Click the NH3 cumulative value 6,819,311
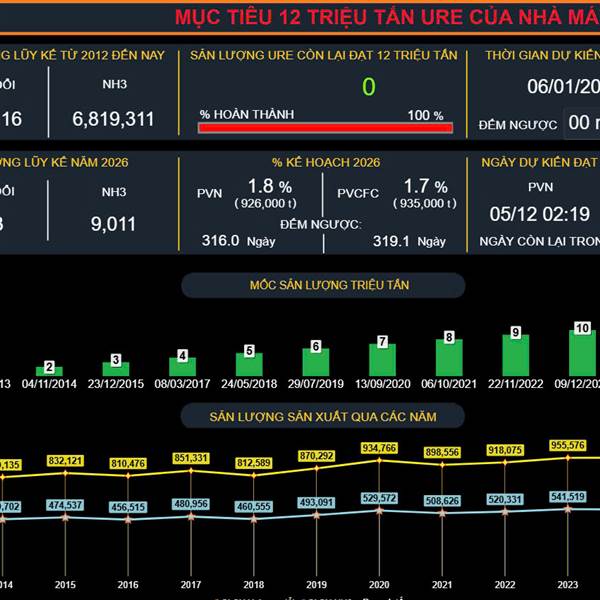600x600 pixels. [x=113, y=119]
